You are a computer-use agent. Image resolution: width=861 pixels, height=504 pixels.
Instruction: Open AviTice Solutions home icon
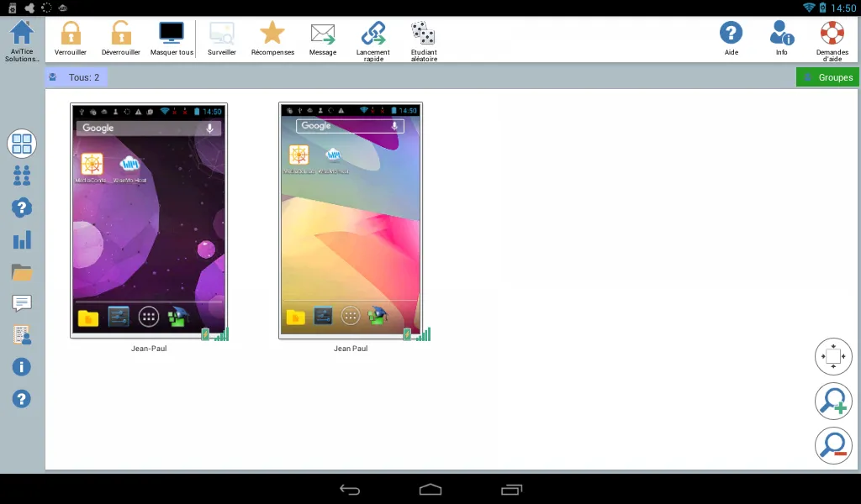(x=21, y=33)
